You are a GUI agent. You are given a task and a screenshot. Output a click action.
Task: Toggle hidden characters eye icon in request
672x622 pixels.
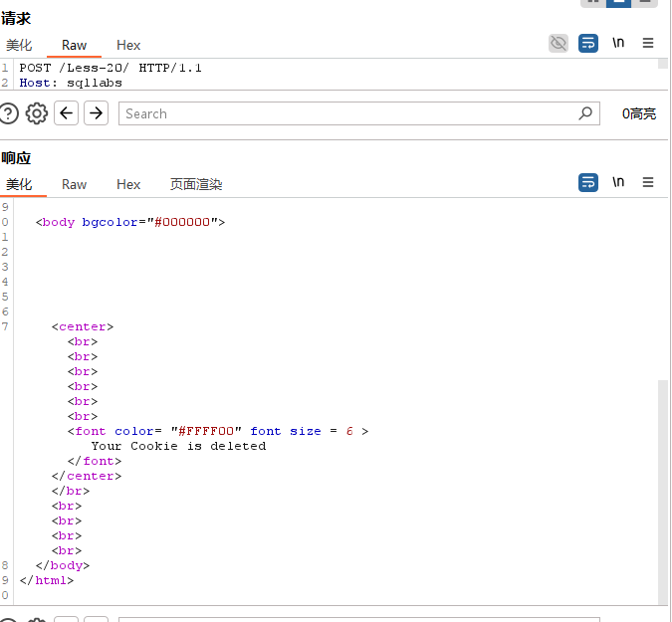(559, 44)
